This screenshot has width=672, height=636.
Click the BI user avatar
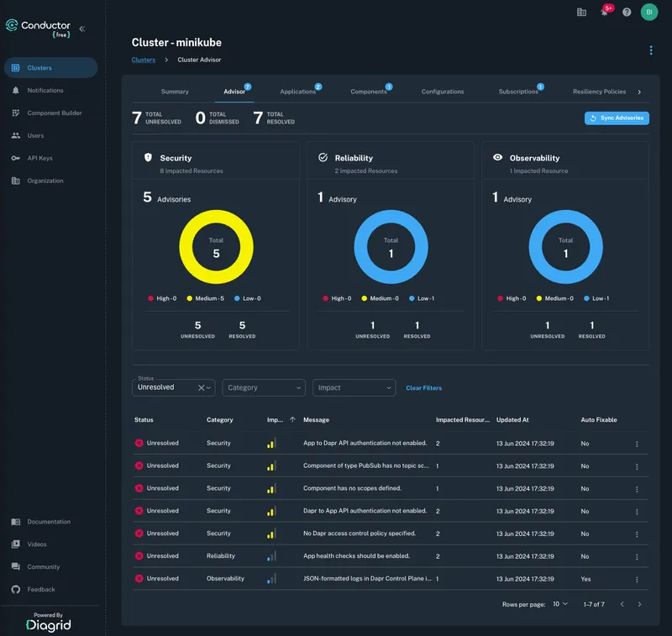[x=649, y=13]
